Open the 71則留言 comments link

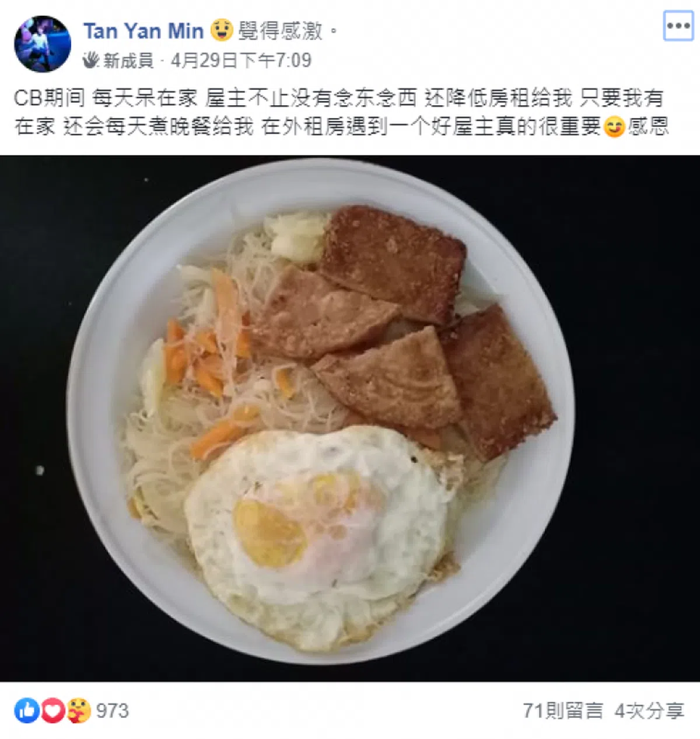click(563, 710)
